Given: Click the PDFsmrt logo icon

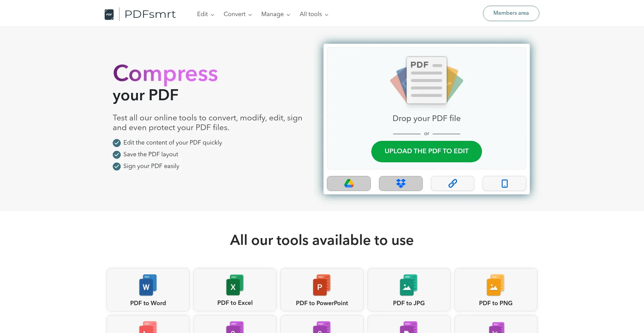Looking at the screenshot, I should pyautogui.click(x=109, y=14).
